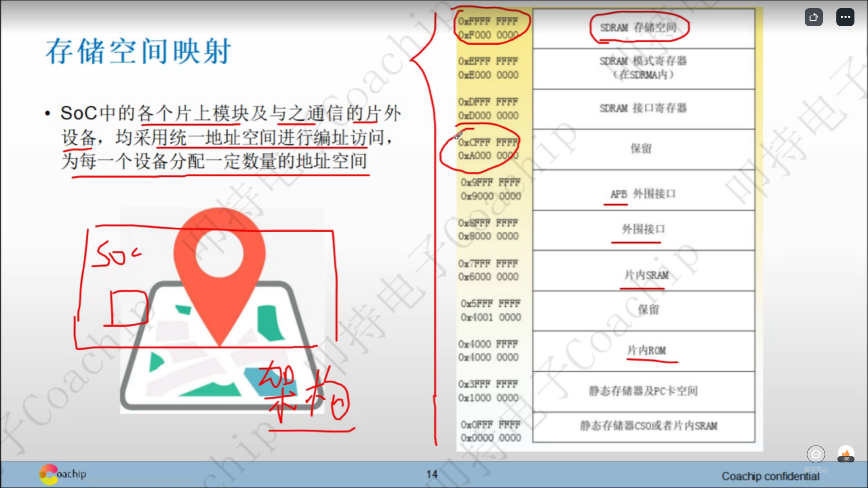This screenshot has width=868, height=488.
Task: Click the picture-in-picture mode icon
Action: (x=814, y=17)
